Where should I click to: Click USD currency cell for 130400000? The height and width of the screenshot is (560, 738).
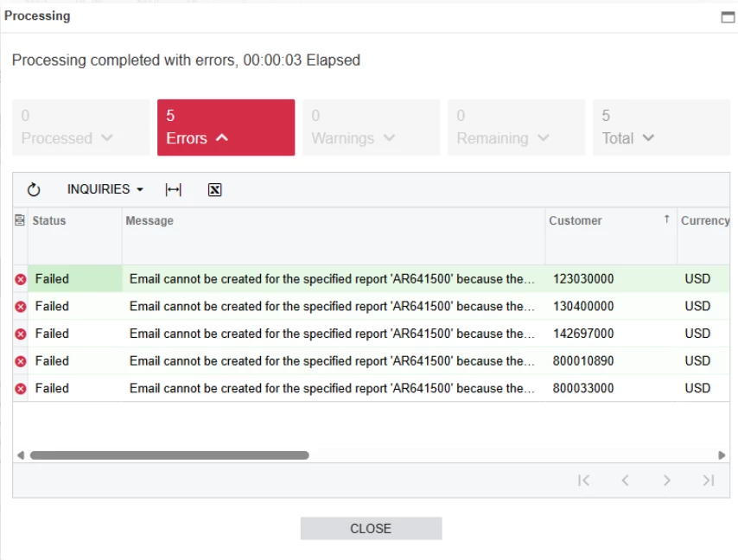click(x=703, y=306)
